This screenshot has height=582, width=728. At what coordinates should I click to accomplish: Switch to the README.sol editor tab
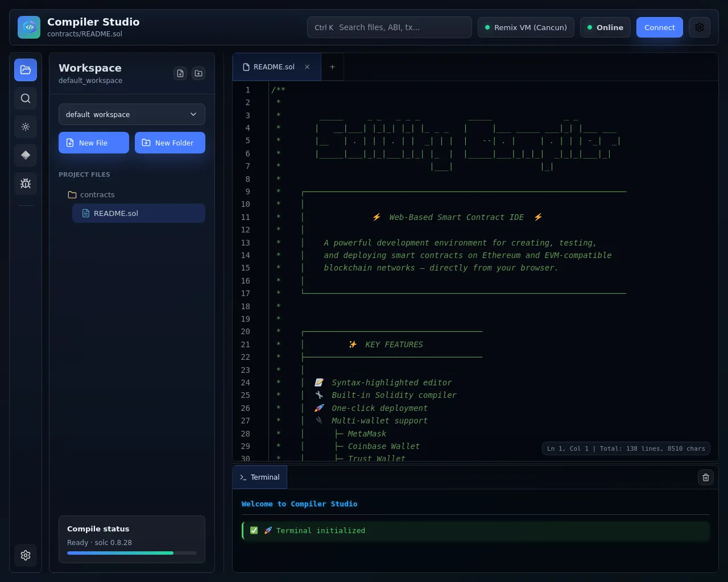(x=277, y=67)
